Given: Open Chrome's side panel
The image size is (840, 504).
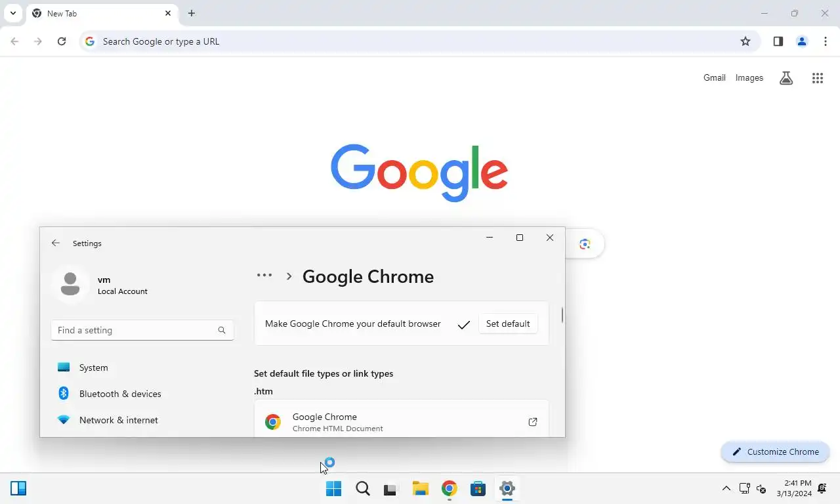Looking at the screenshot, I should (x=778, y=41).
